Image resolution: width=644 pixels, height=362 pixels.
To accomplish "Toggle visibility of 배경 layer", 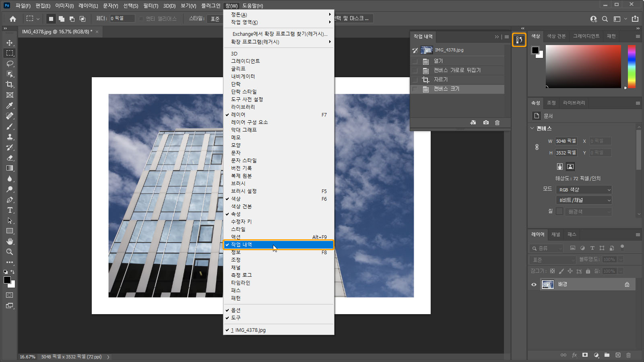I will 534,284.
